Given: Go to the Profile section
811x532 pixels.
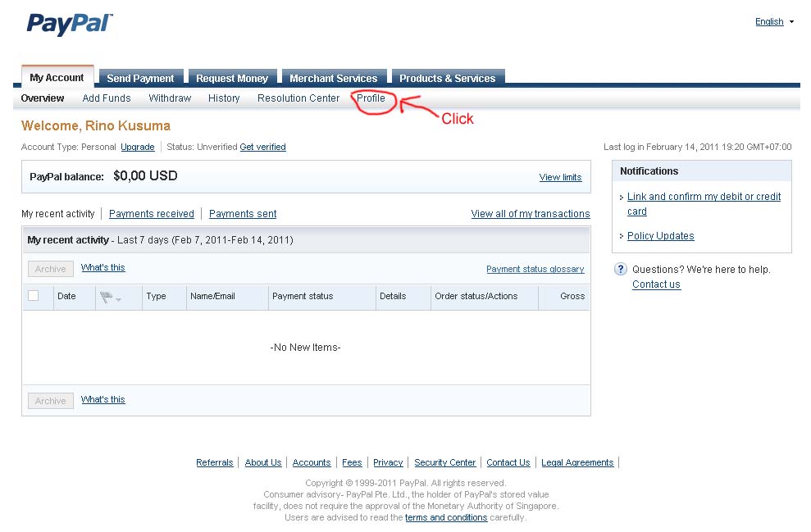Looking at the screenshot, I should click(371, 98).
